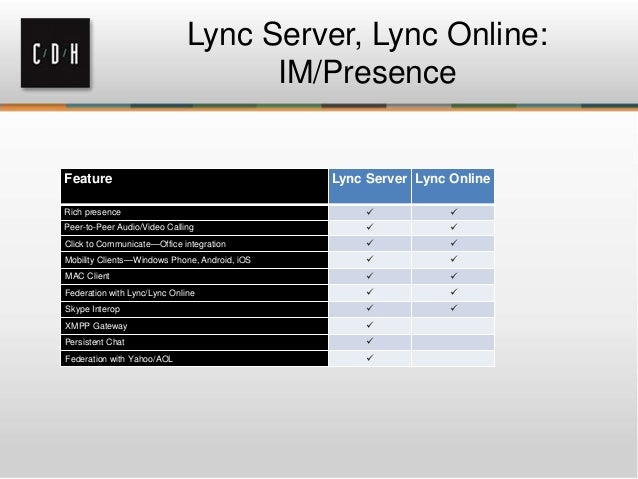Click empty Lync Online cell for XMPP Gateway
This screenshot has width=638, height=479.
[x=453, y=326]
